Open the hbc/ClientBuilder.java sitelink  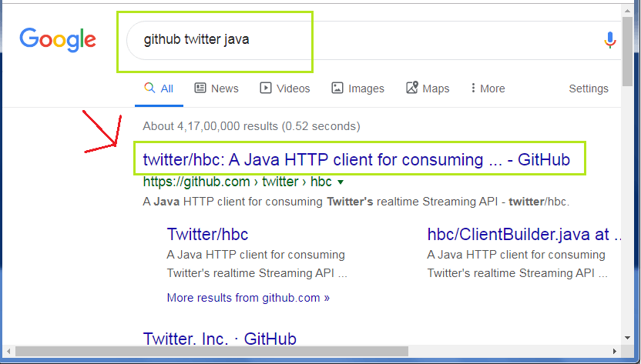point(524,234)
